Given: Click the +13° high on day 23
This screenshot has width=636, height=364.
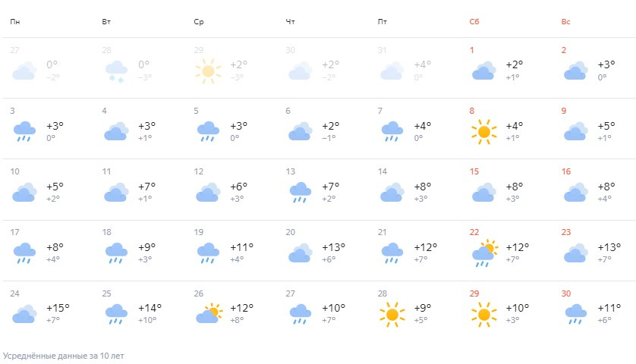Looking at the screenshot, I should (x=609, y=247).
